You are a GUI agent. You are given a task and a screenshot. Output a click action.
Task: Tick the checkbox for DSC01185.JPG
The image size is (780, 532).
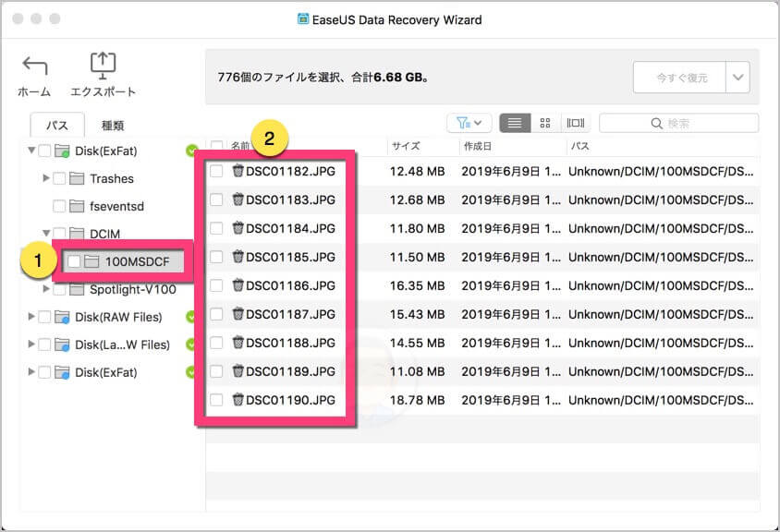pyautogui.click(x=216, y=257)
